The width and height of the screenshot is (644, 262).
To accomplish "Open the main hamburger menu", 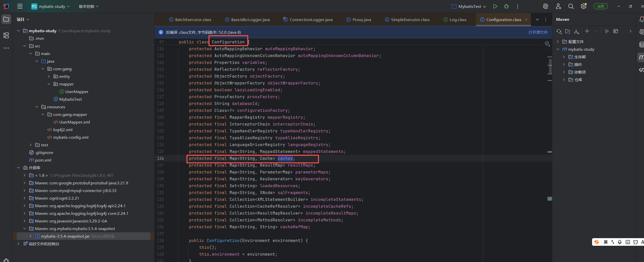I will pyautogui.click(x=20, y=6).
